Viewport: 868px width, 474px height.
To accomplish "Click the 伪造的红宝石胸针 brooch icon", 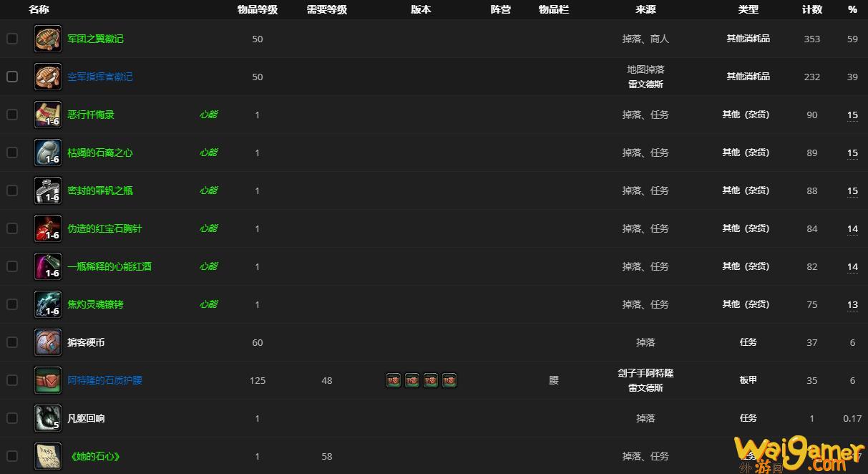I will click(x=48, y=228).
